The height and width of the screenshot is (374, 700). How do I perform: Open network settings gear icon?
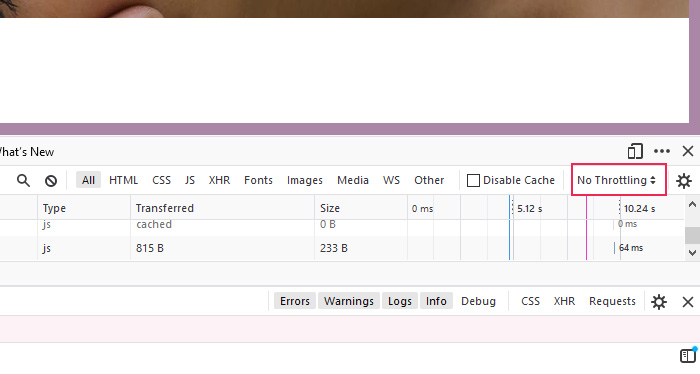pos(683,181)
